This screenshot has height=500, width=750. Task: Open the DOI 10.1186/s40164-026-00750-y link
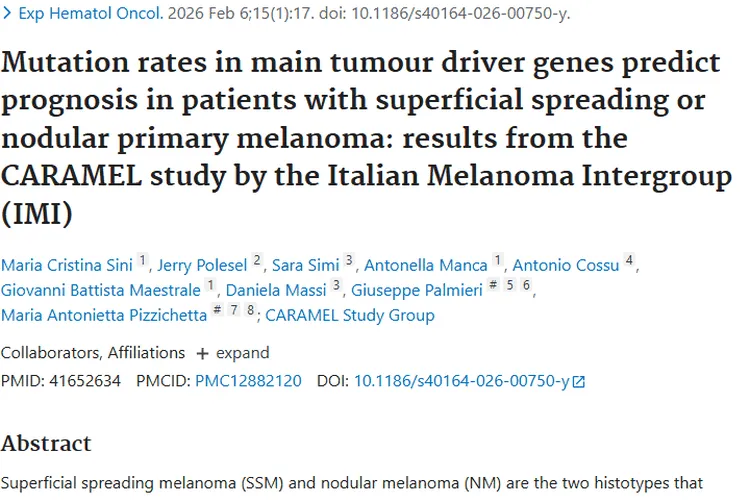coord(461,381)
